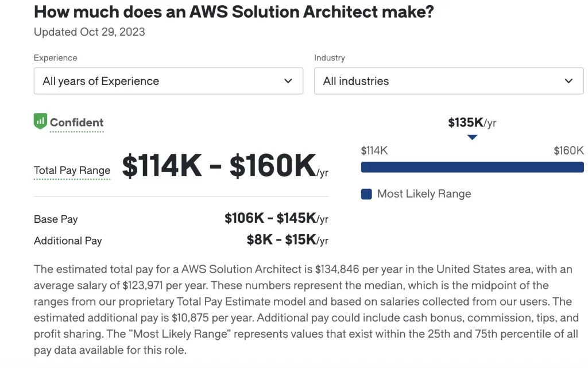This screenshot has width=588, height=368.
Task: Click the Confident label text
Action: coord(76,122)
